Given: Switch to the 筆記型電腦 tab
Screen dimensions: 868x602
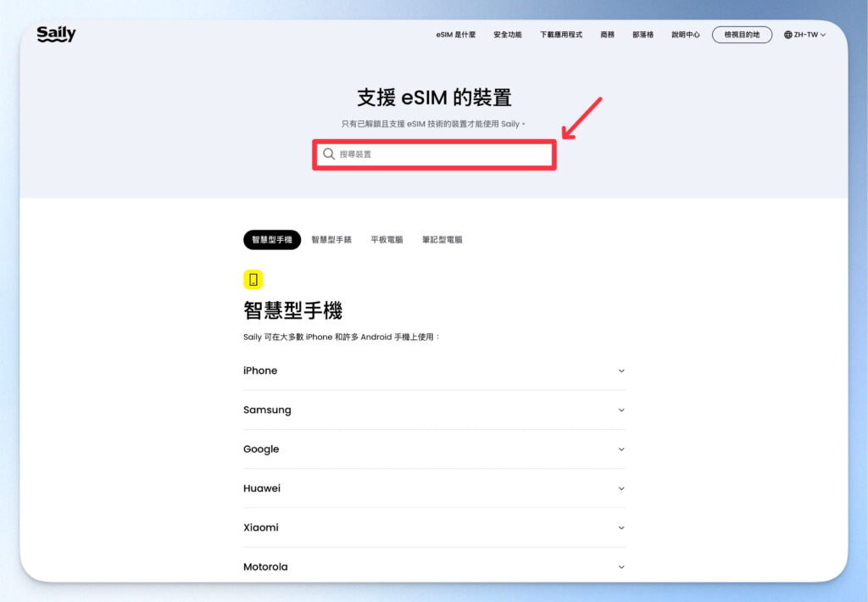Looking at the screenshot, I should 442,240.
